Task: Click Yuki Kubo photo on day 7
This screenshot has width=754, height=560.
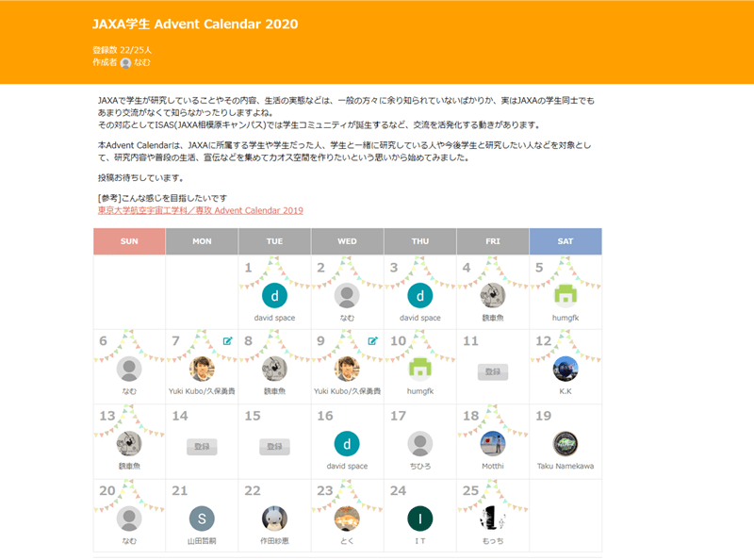Action: tap(202, 369)
